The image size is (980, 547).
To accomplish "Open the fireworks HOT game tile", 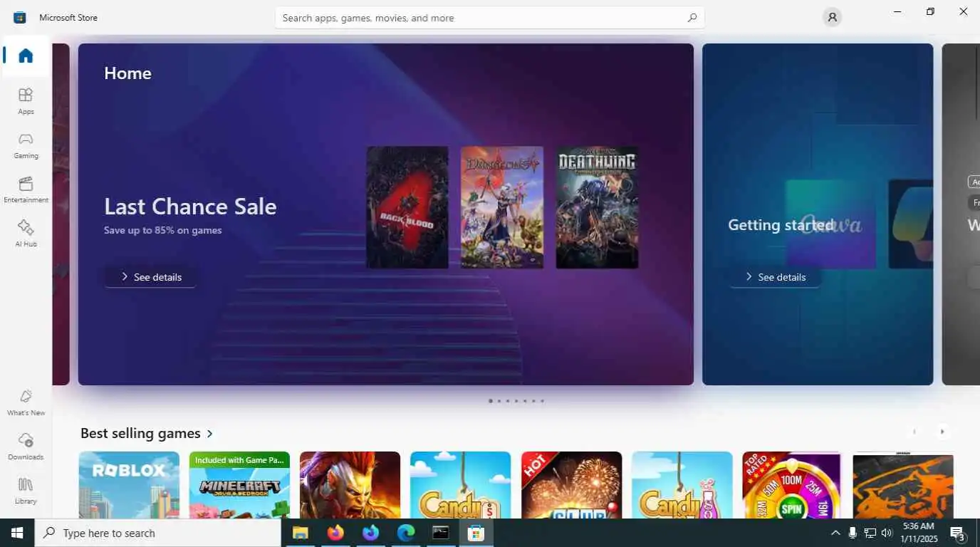I will coord(571,485).
